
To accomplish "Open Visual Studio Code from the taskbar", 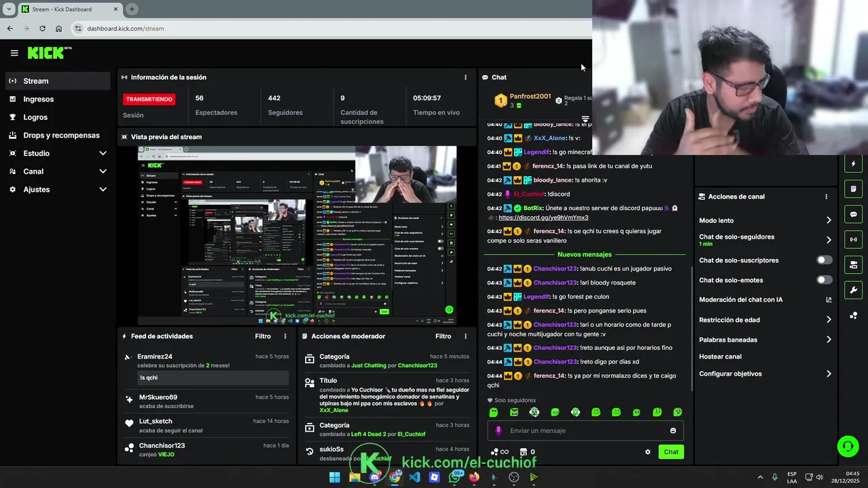I will [414, 477].
